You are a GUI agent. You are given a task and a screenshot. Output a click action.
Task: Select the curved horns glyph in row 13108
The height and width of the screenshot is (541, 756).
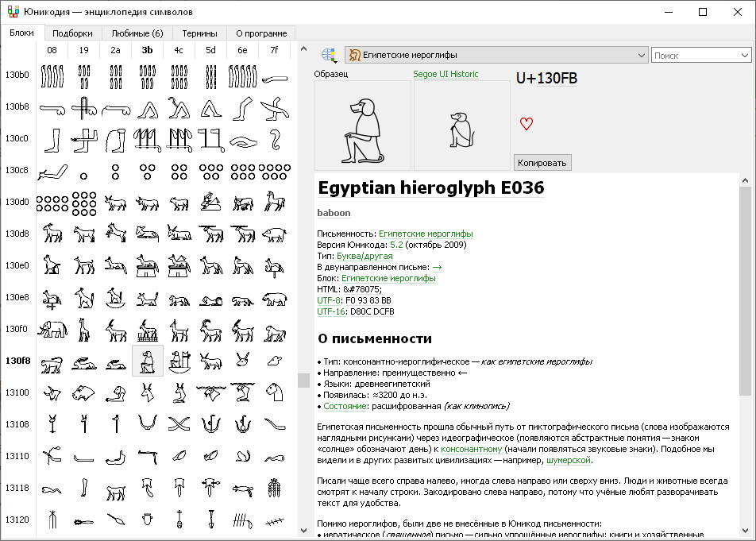click(x=148, y=424)
